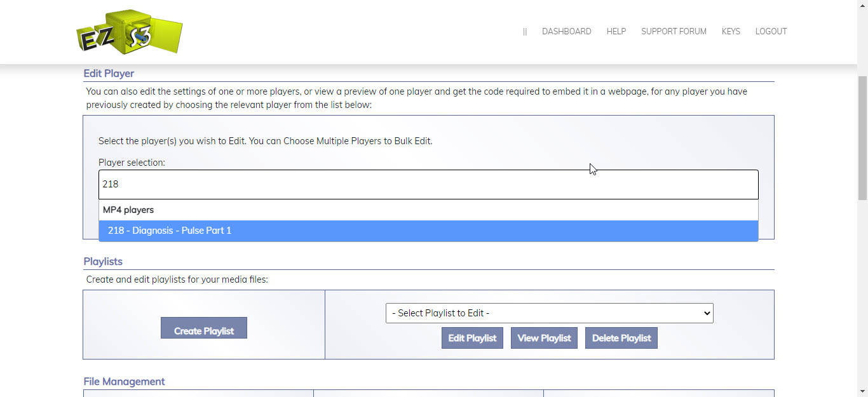868x397 pixels.
Task: Choose 218 - Diagnosis - Pulse Part 1
Action: click(428, 231)
